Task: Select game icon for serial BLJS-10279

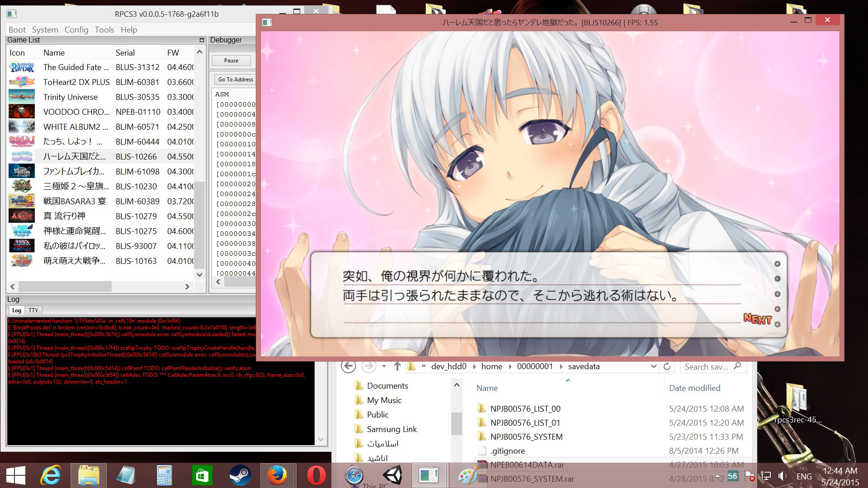Action: [x=22, y=216]
